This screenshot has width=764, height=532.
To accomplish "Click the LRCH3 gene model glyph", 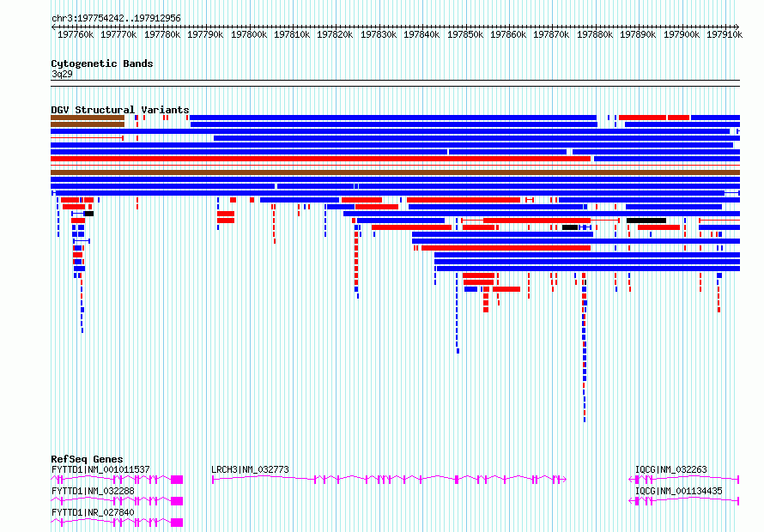I will click(x=390, y=480).
